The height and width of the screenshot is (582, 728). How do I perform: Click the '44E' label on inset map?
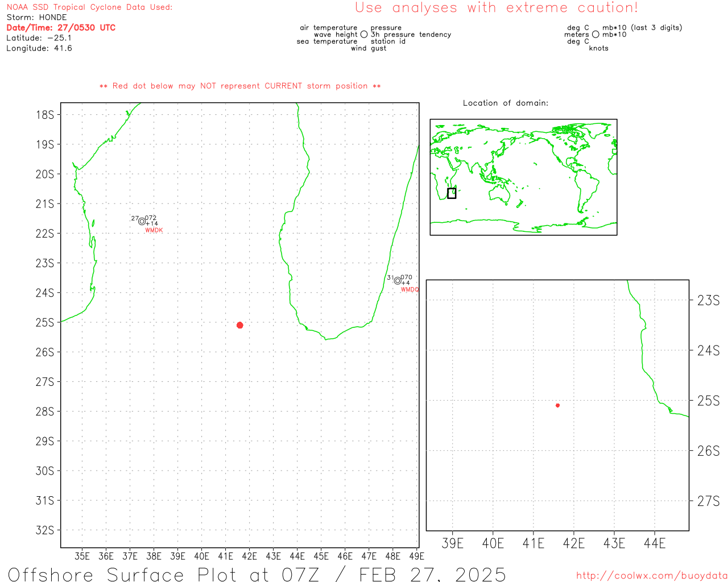coord(655,544)
